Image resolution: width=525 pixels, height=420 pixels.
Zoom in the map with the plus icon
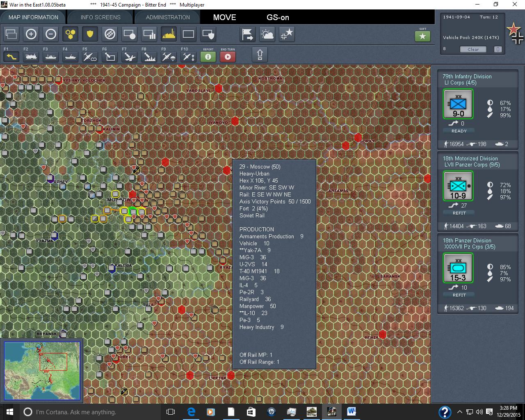[31, 34]
